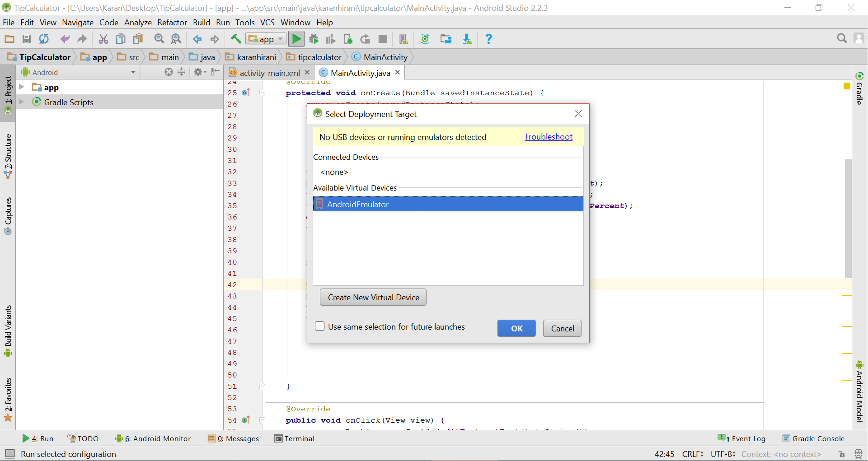Click the tipcalculator breadcrumb
The width and height of the screenshot is (868, 461).
pos(314,57)
